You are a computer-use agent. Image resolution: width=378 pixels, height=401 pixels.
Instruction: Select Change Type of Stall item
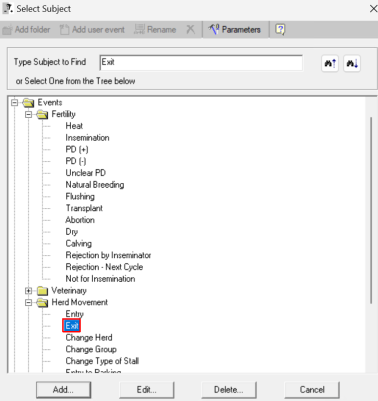tap(102, 361)
